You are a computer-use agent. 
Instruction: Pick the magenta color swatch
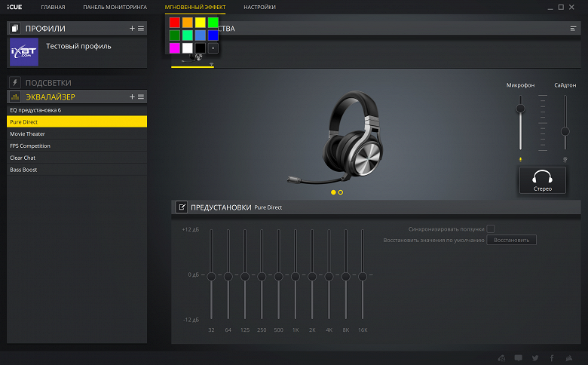(x=175, y=48)
